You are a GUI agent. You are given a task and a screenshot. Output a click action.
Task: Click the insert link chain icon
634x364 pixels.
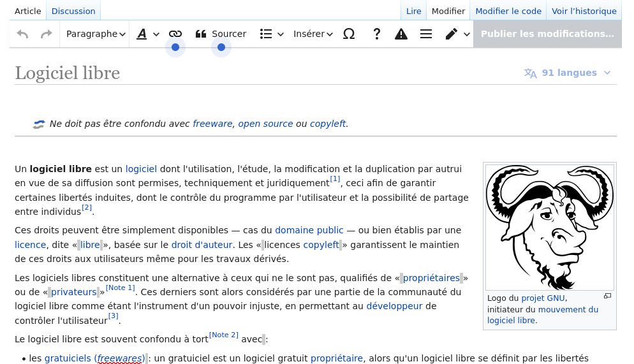(x=175, y=34)
